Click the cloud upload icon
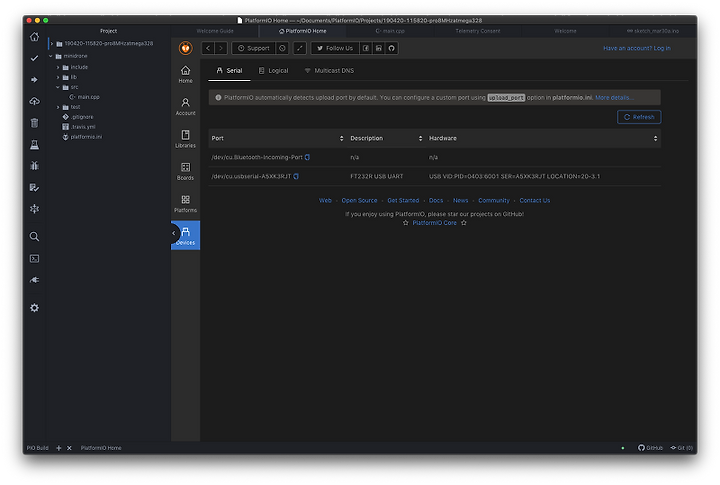The image size is (720, 485). (34, 101)
